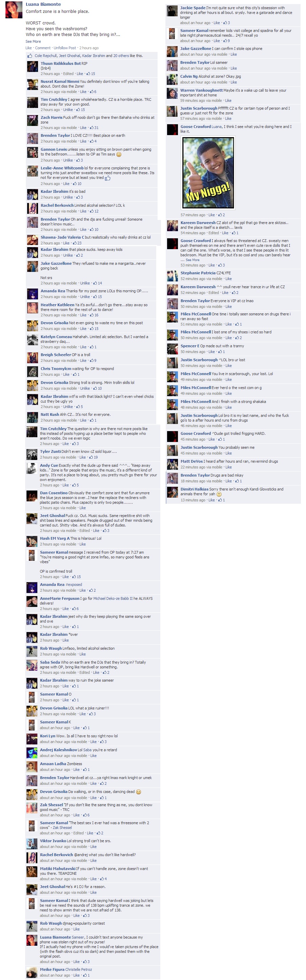306x980 pixels.
Task: Expand Goose Crawford's long comment with See More
Action: tap(193, 260)
